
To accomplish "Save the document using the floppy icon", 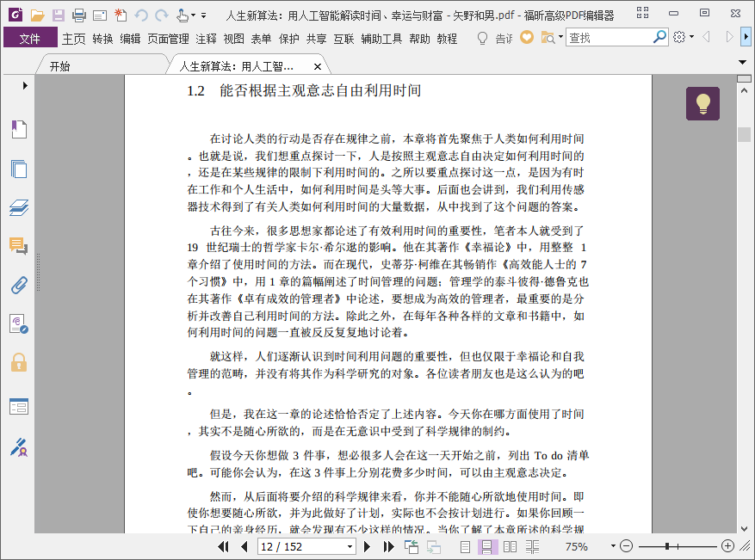I will pos(59,15).
